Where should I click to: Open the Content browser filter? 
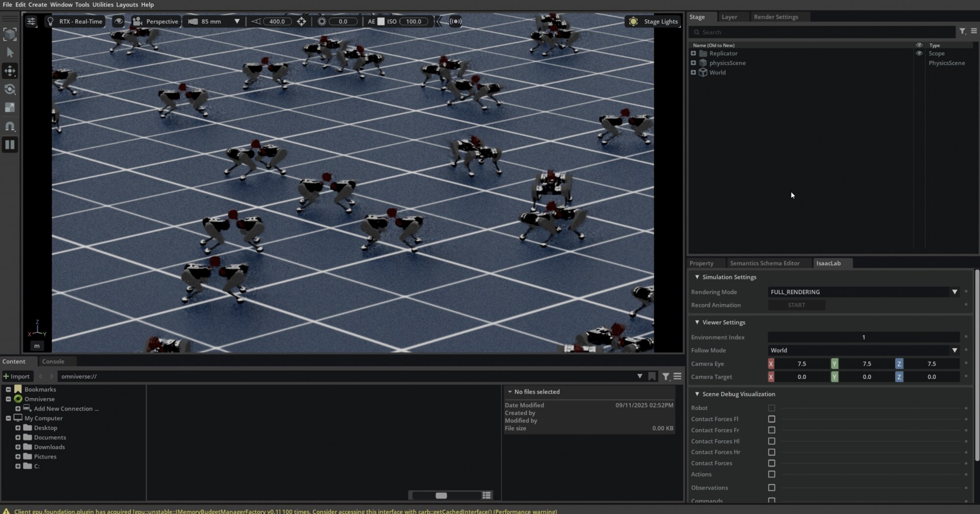click(x=666, y=376)
